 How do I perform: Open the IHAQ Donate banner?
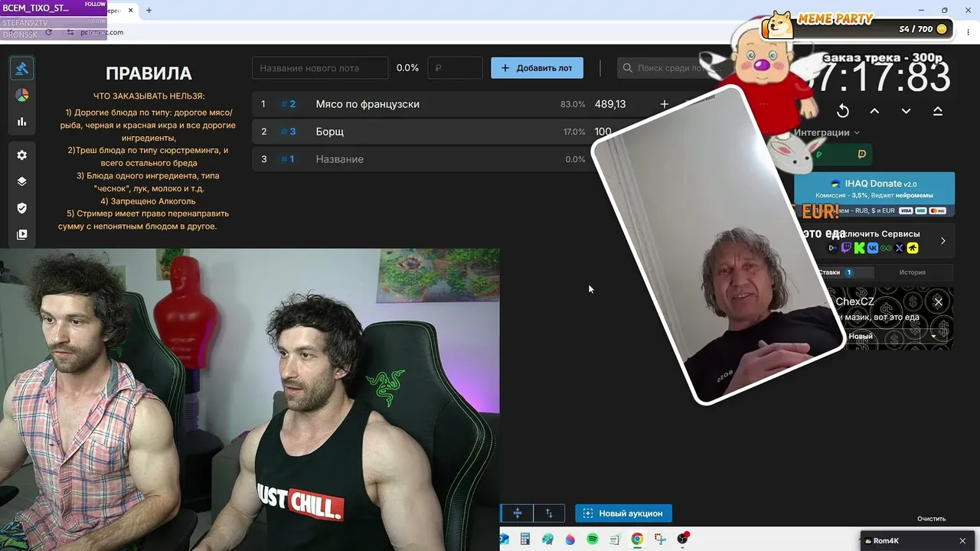coord(874,194)
